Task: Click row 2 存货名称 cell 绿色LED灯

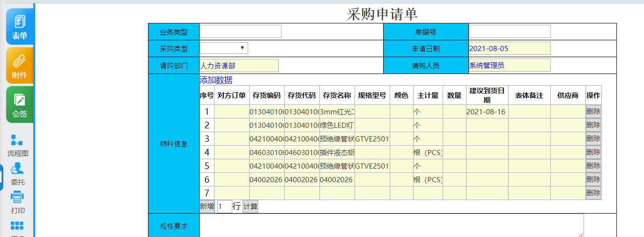Action: tap(337, 125)
